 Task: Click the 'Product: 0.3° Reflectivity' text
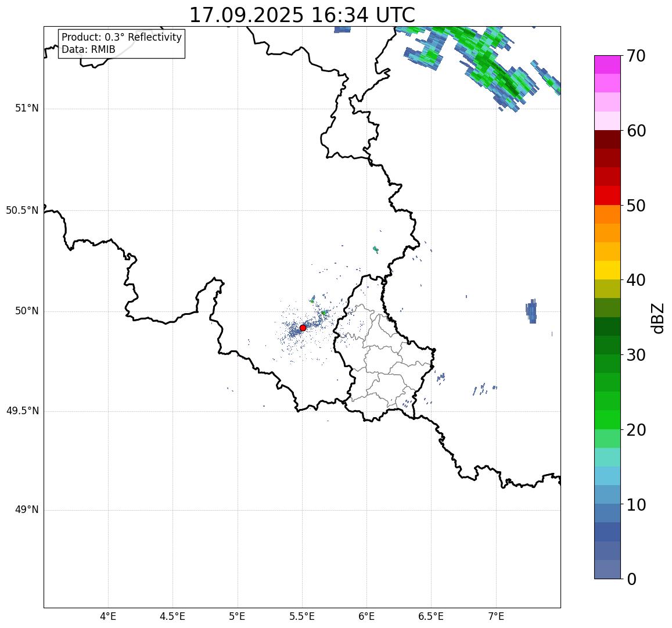pos(122,37)
